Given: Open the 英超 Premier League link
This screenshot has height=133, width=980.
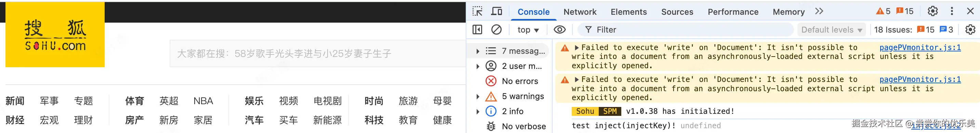Looking at the screenshot, I should tap(169, 101).
